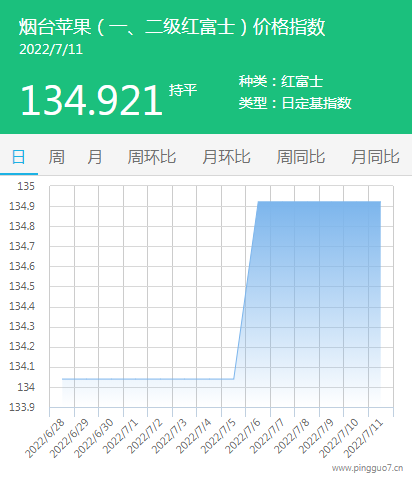Click the www.pingguo7.cn watermark link
Screen dimensions: 412x477
[x=367, y=468]
